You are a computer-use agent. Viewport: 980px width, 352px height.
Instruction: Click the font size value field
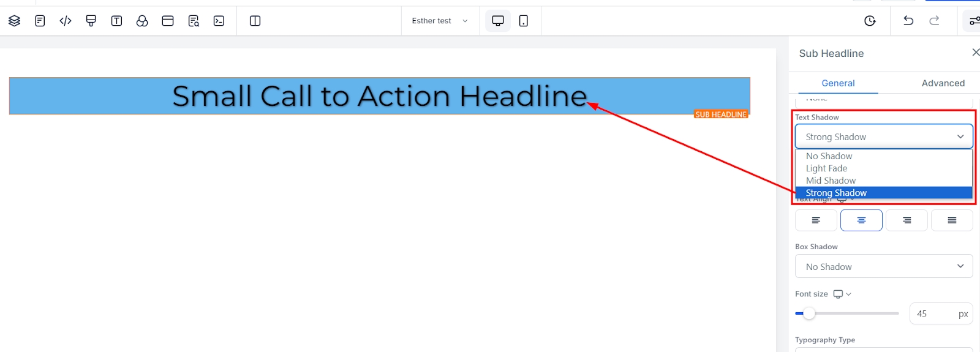tap(933, 313)
